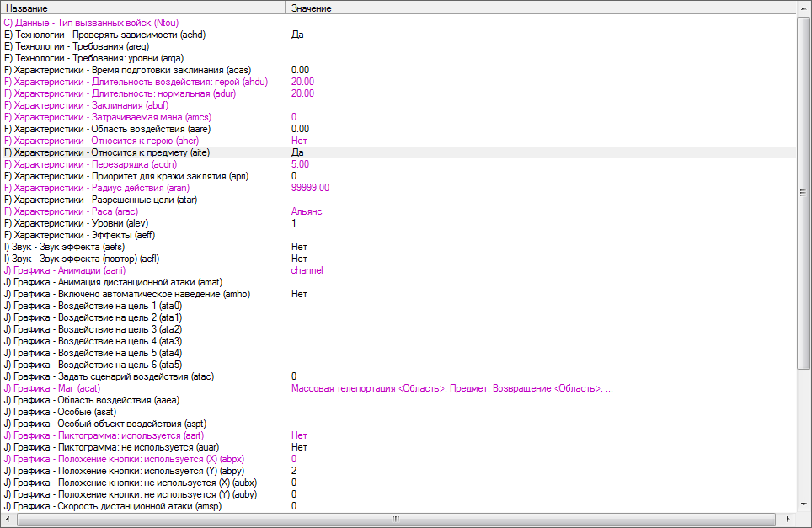Click value "Альянс" in the Раса row
The width and height of the screenshot is (812, 528).
[x=307, y=211]
